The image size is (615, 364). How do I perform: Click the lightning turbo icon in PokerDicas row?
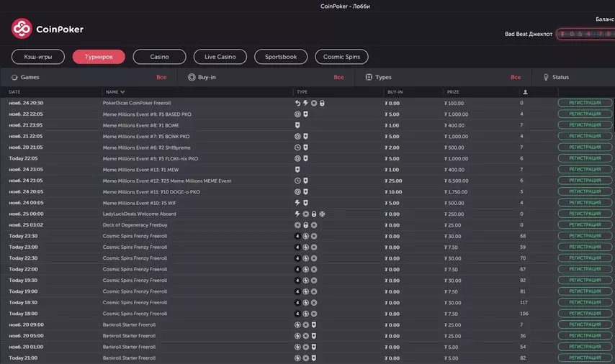[x=305, y=103]
